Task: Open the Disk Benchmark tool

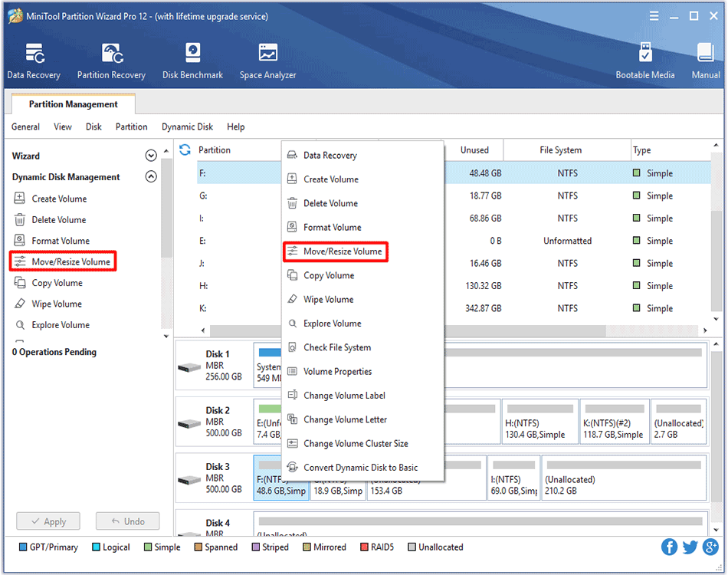Action: pos(192,61)
